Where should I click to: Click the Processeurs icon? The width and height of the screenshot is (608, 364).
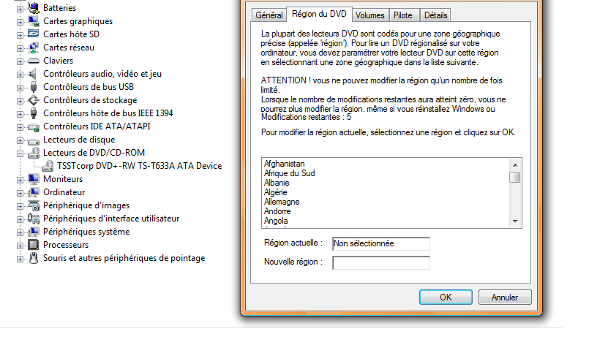[x=33, y=245]
